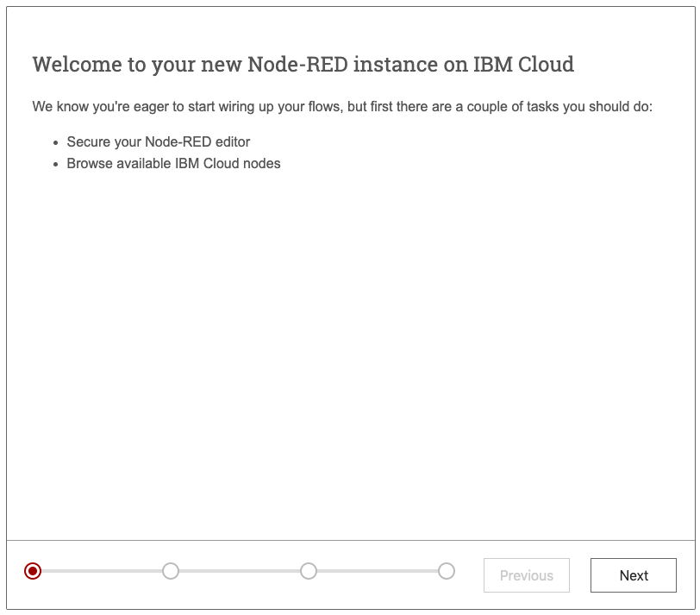The width and height of the screenshot is (700, 615).
Task: Select the fourth step indicator circle
Action: coord(447,571)
